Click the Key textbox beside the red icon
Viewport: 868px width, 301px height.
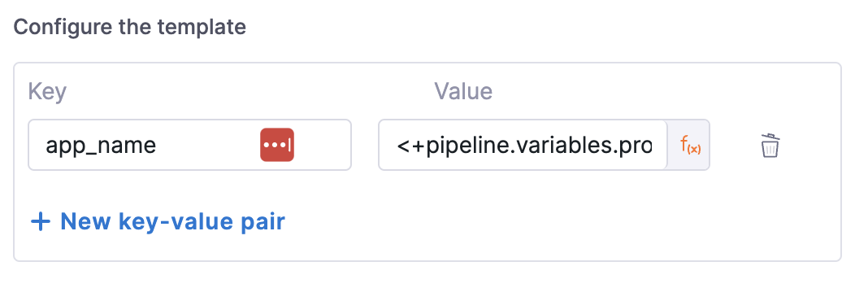(190, 146)
